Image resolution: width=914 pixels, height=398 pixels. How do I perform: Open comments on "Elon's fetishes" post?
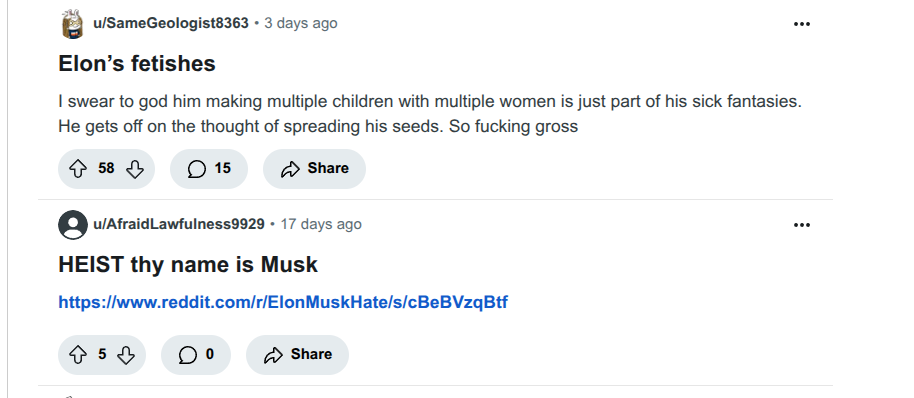tap(209, 169)
